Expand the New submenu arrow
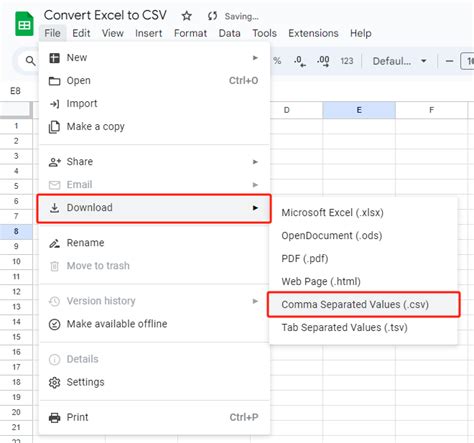The image size is (474, 443). (255, 58)
